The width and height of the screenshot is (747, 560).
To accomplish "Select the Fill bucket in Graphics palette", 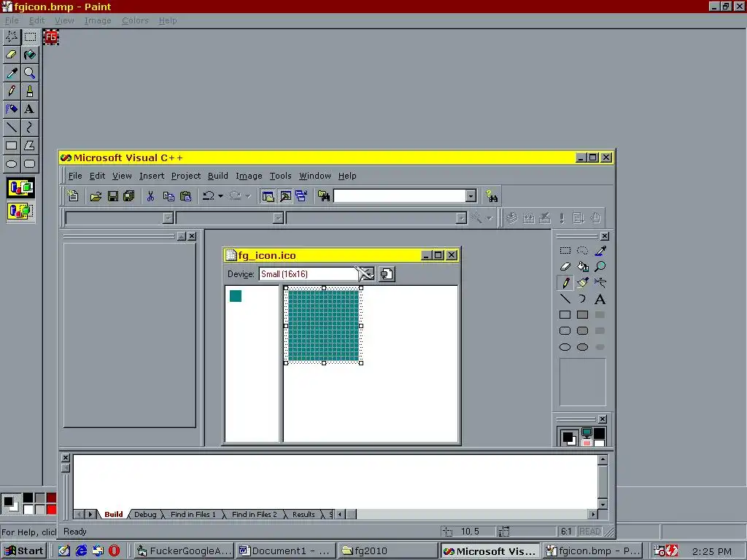I will pos(582,266).
